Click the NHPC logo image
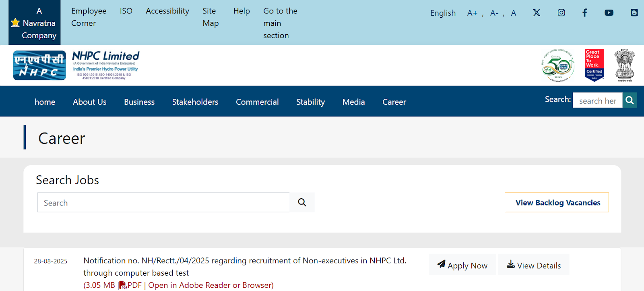The image size is (644, 291). [39, 65]
